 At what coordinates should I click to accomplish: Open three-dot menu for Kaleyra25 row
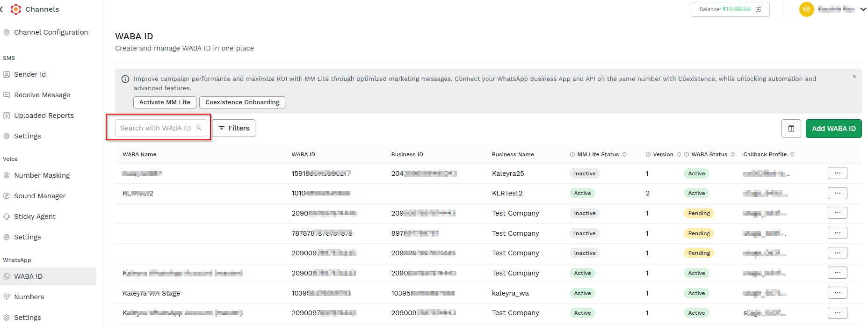click(x=837, y=173)
